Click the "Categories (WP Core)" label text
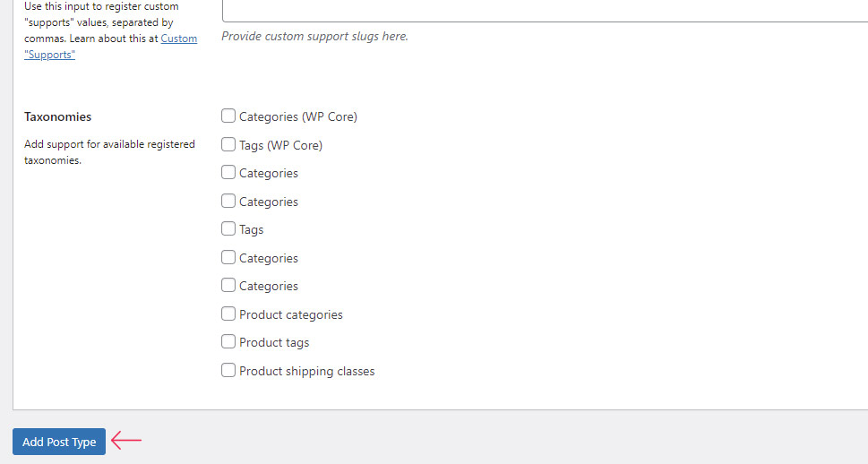 point(297,116)
